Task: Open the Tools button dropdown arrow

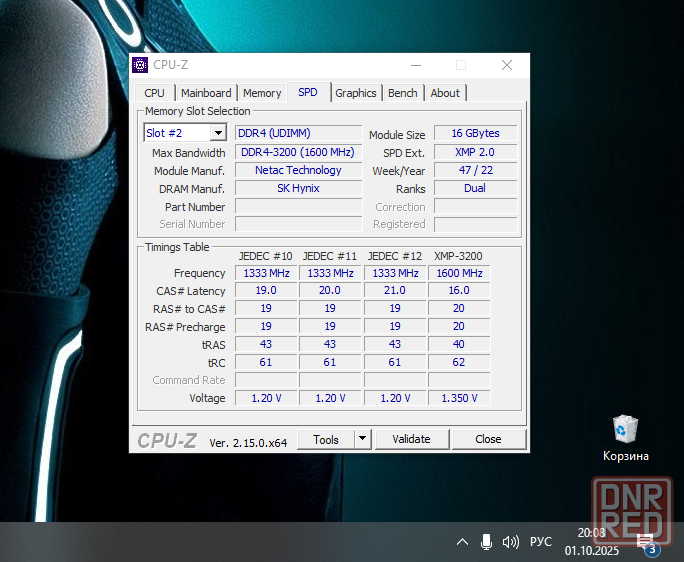Action: [x=361, y=439]
